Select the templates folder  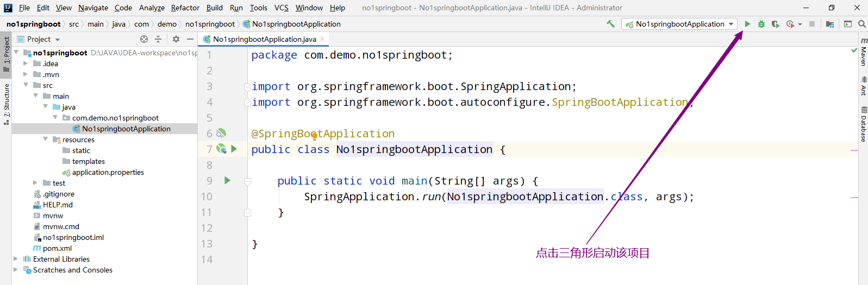[x=89, y=161]
